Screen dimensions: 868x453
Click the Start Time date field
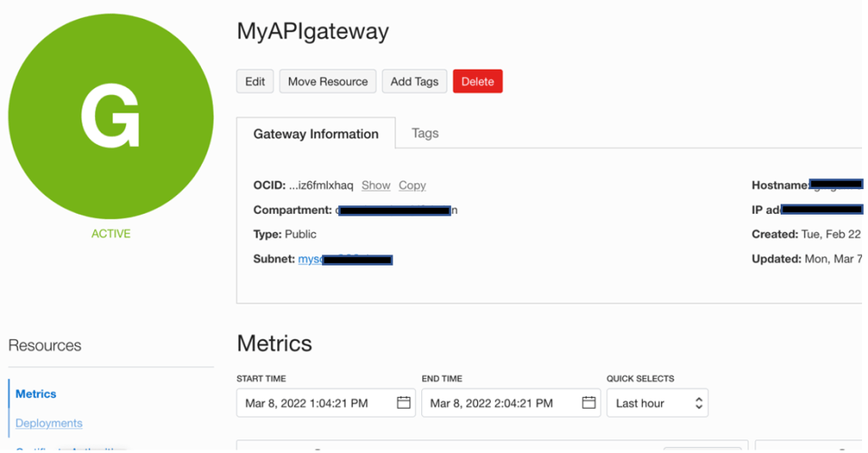(315, 403)
